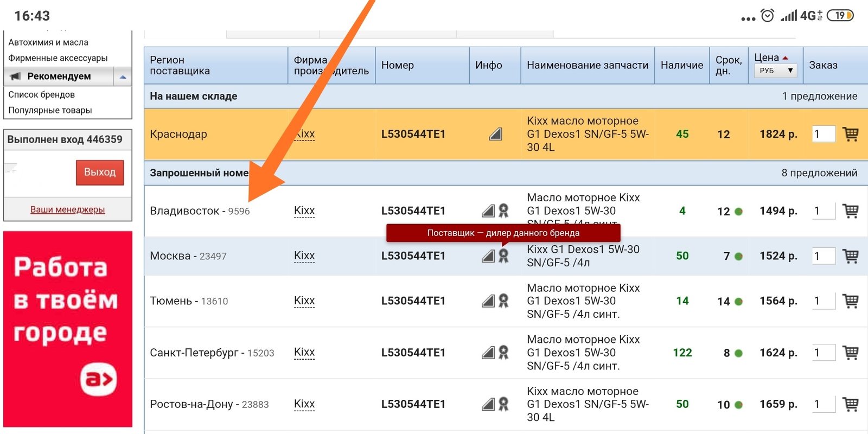
Task: Open Список брендов menu item
Action: click(42, 94)
